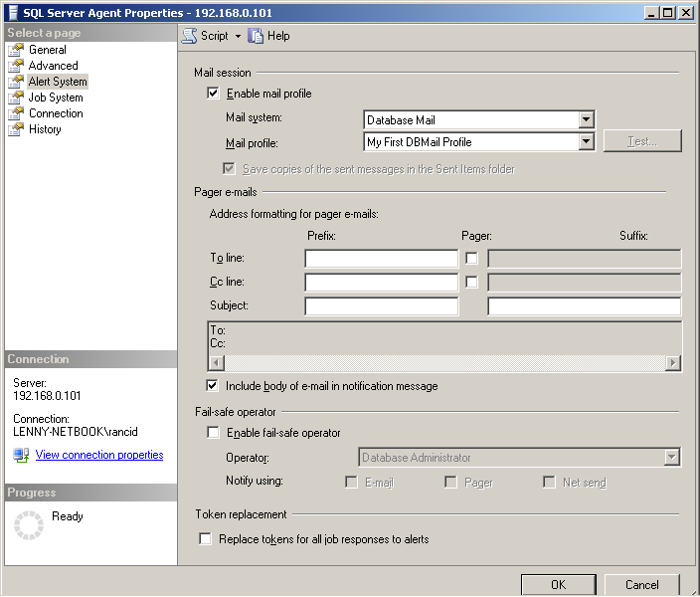The height and width of the screenshot is (597, 700).
Task: Select the General page
Action: [48, 50]
